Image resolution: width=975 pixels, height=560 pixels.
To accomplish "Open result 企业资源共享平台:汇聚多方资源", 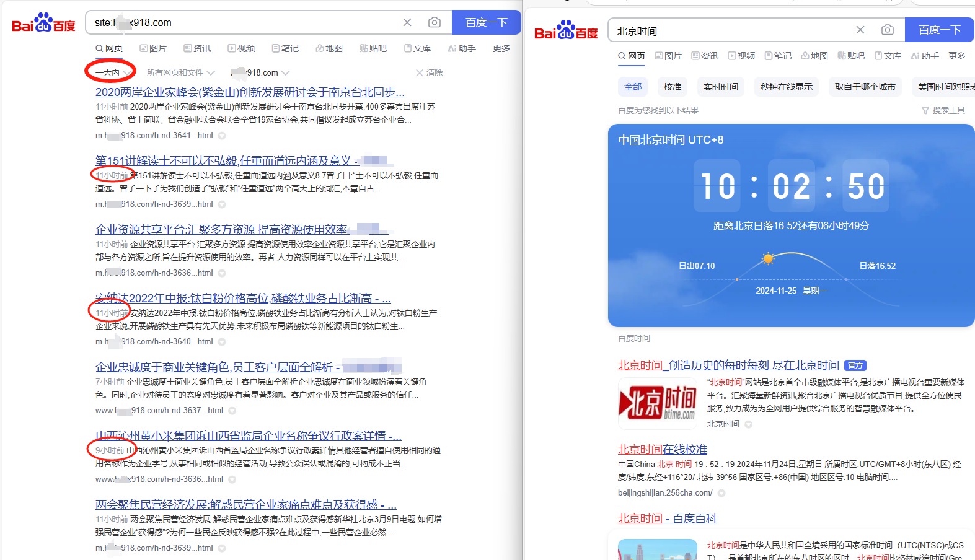I will tap(222, 230).
